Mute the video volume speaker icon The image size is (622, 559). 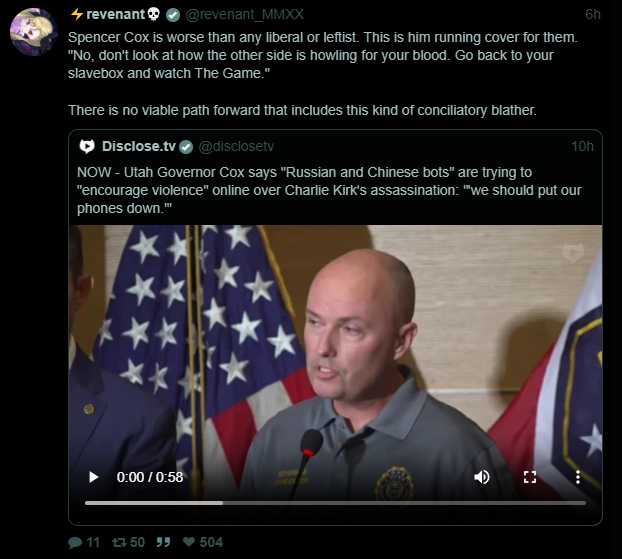point(482,477)
